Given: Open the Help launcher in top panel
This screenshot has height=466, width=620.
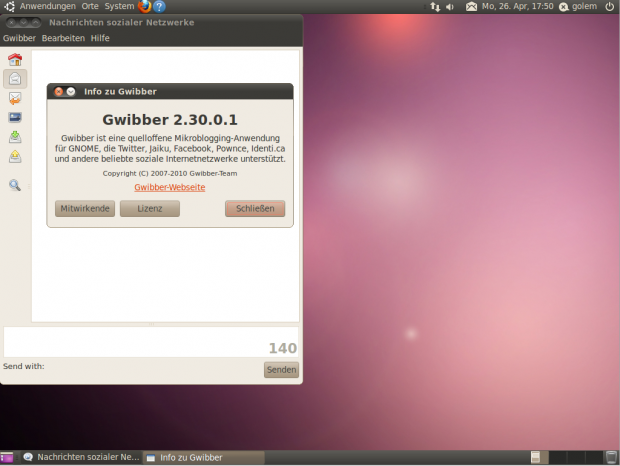Looking at the screenshot, I should pyautogui.click(x=159, y=6).
